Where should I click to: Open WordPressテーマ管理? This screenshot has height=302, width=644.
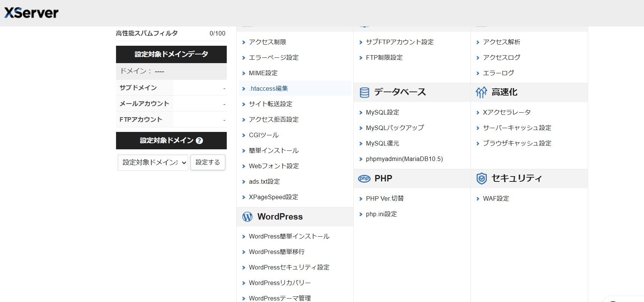click(280, 298)
